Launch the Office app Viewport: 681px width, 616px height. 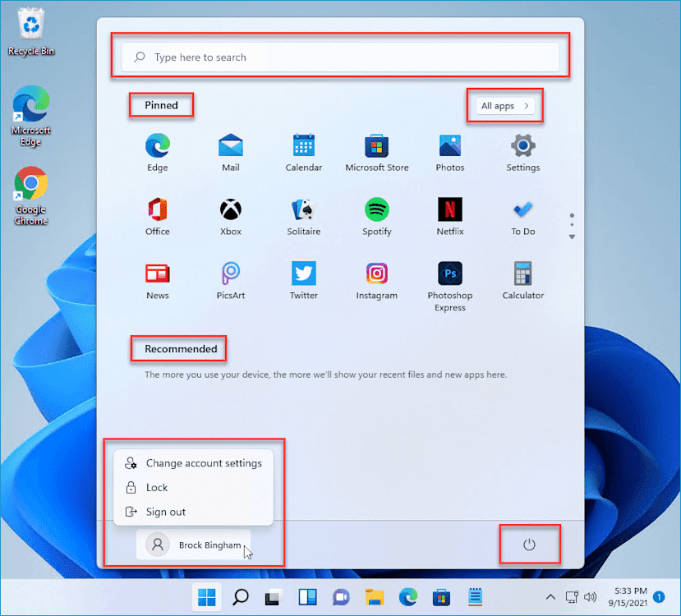point(157,216)
